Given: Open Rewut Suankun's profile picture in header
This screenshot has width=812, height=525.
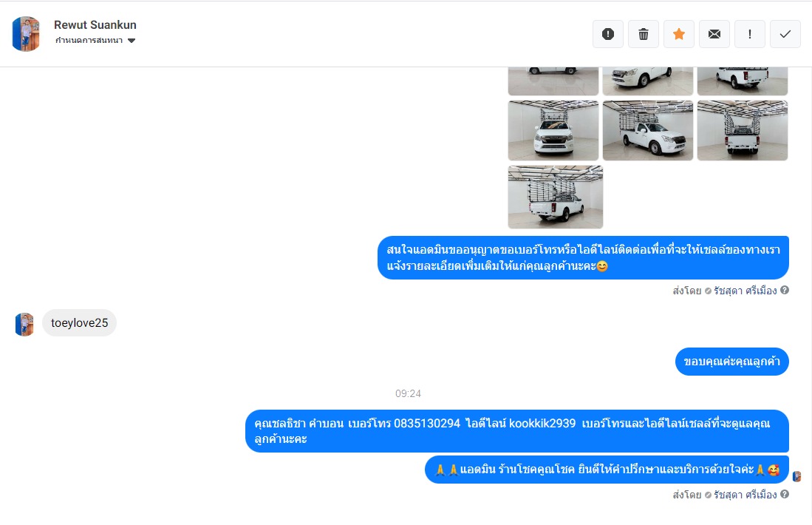Looking at the screenshot, I should pyautogui.click(x=26, y=34).
